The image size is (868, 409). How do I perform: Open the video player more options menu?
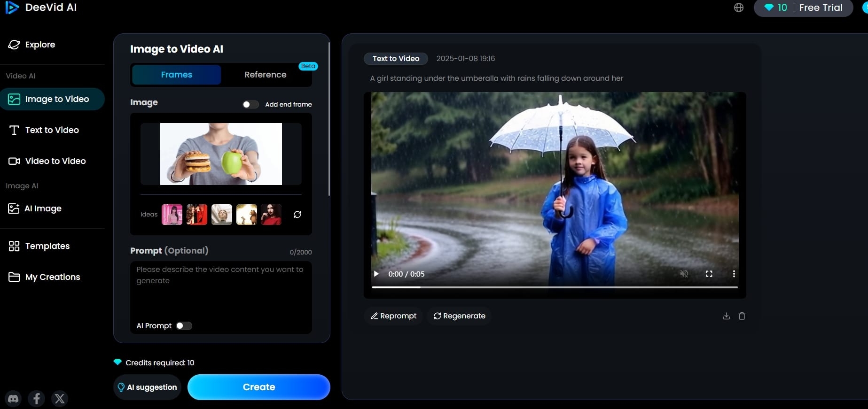tap(734, 274)
